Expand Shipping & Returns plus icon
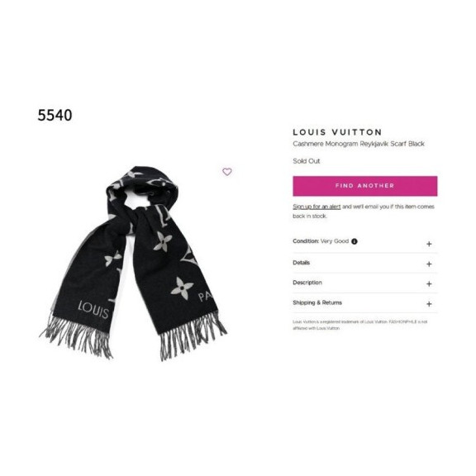The width and height of the screenshot is (476, 476). tap(429, 304)
